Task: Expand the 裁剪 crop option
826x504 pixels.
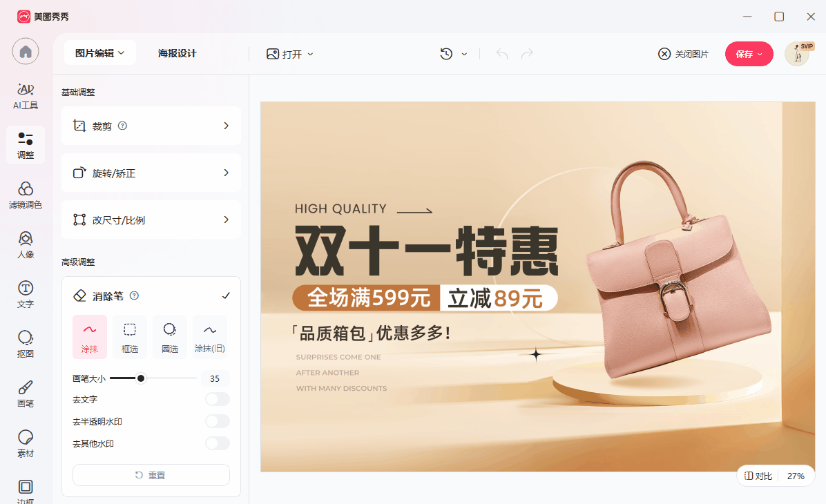Action: pyautogui.click(x=151, y=126)
